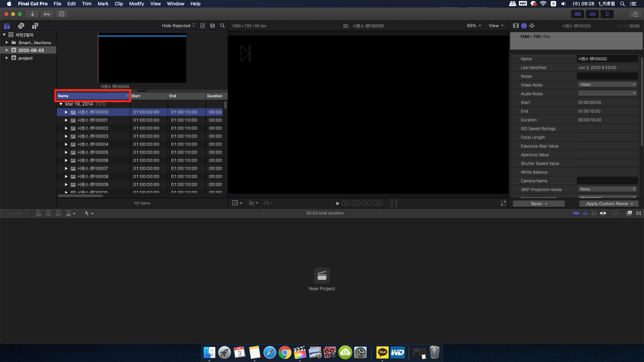Open the Trim menu
This screenshot has width=644, height=362.
coord(87,4)
